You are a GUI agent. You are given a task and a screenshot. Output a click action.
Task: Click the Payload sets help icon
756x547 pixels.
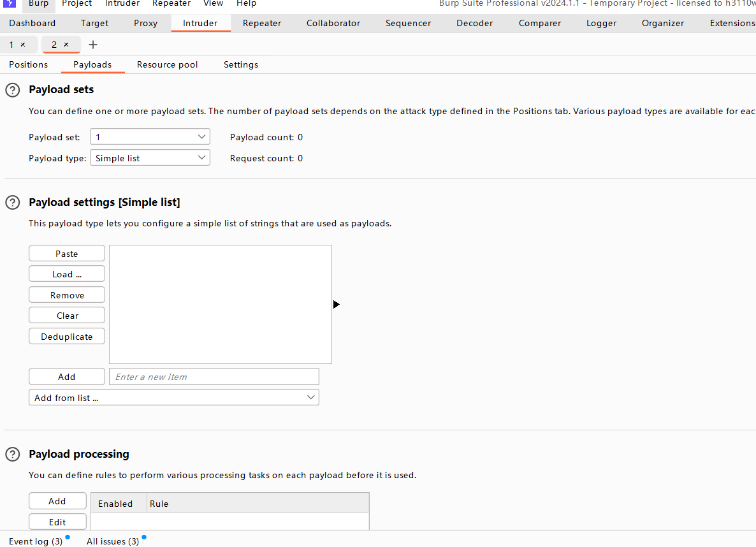pos(12,90)
